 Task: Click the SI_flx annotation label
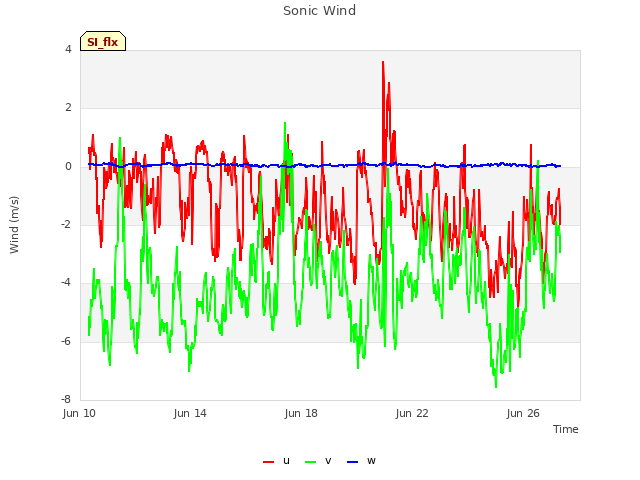[x=103, y=42]
